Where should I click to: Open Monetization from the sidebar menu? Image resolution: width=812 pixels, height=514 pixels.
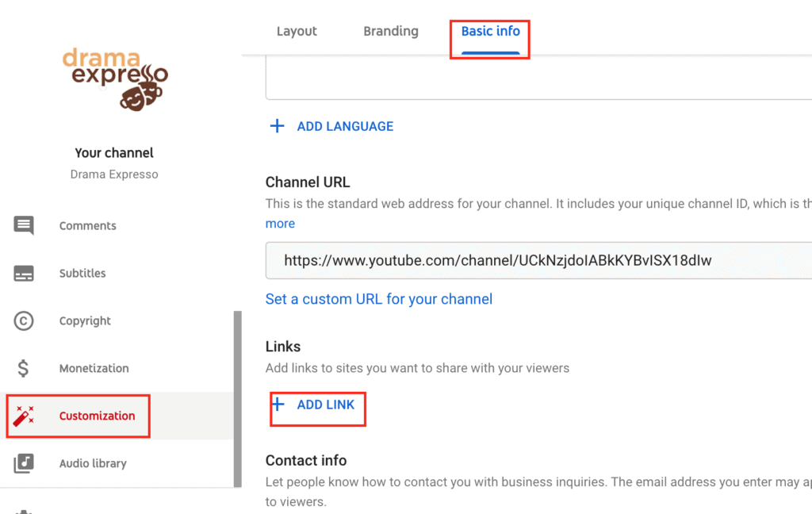pyautogui.click(x=94, y=368)
